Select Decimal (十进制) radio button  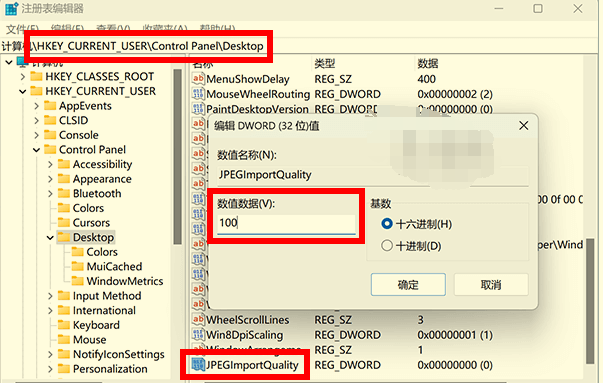pos(387,245)
